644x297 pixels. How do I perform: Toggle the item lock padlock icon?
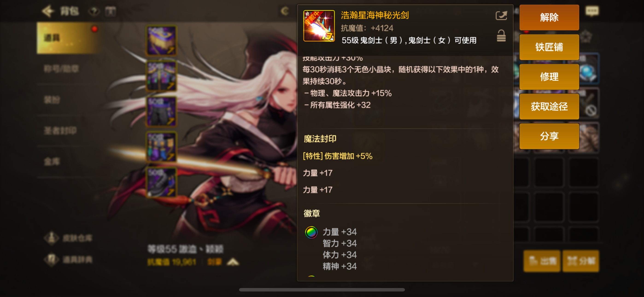click(501, 36)
